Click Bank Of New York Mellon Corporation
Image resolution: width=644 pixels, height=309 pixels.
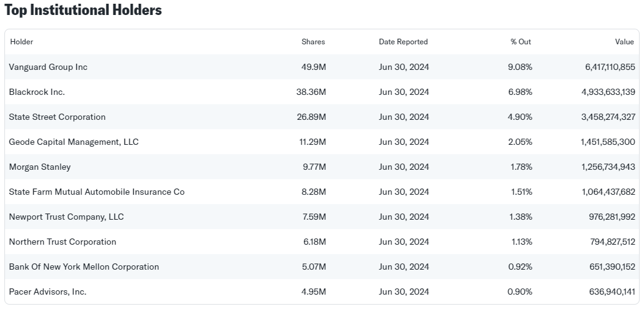pos(84,267)
